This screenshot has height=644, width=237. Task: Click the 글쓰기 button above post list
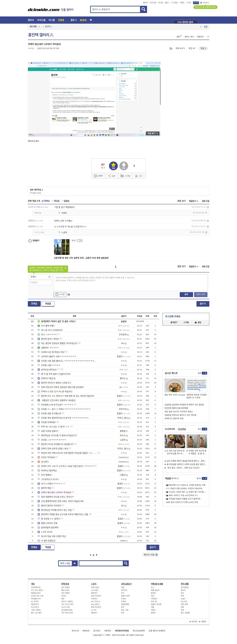click(203, 303)
